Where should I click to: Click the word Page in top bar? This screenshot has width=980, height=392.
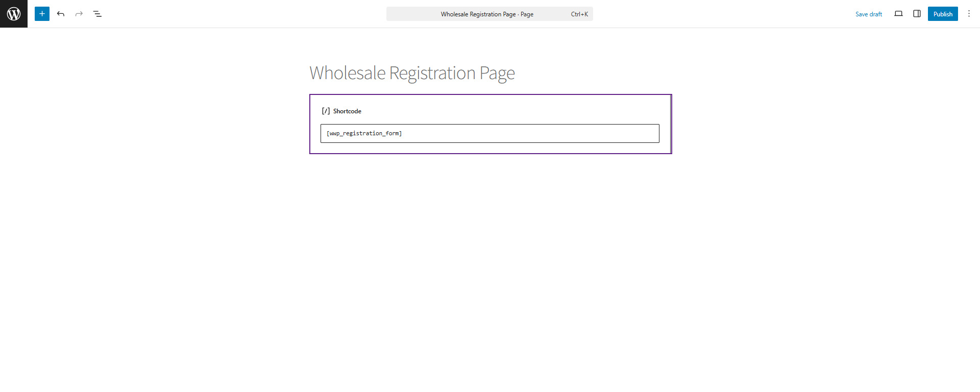pyautogui.click(x=527, y=14)
